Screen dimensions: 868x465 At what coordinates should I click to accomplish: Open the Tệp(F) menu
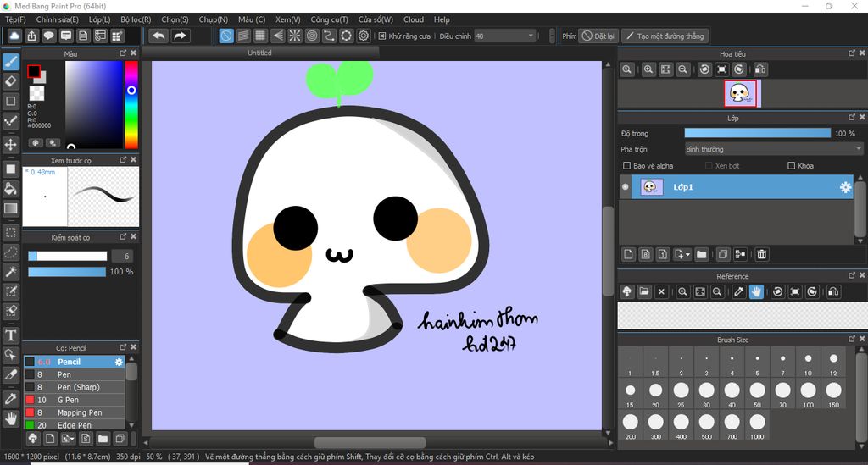tap(15, 19)
